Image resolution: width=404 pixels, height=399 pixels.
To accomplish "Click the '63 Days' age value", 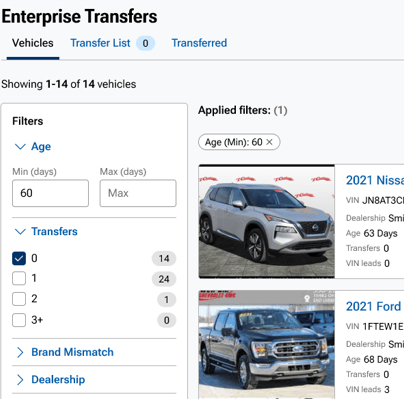I will coord(380,233).
